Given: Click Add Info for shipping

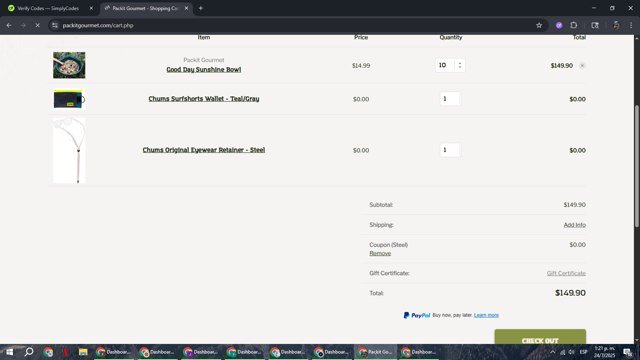Looking at the screenshot, I should pos(574,225).
